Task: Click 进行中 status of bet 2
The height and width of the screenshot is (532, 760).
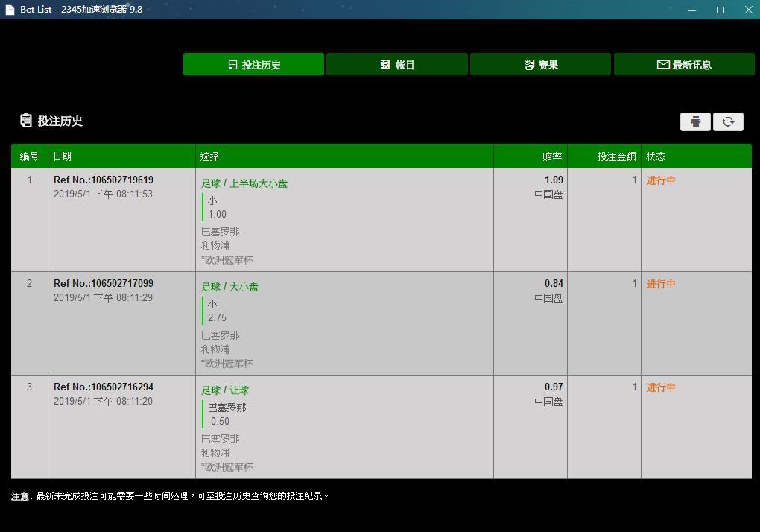Action: click(x=661, y=284)
